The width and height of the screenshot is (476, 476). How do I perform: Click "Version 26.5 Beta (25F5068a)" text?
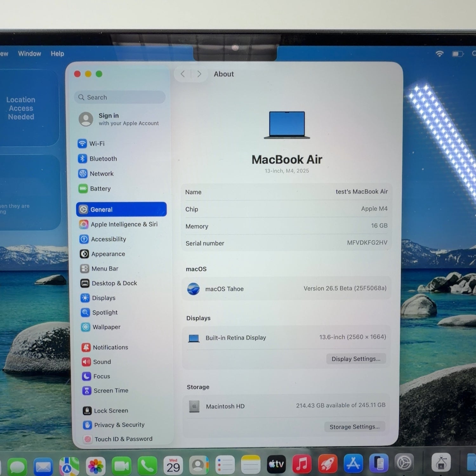click(x=345, y=288)
